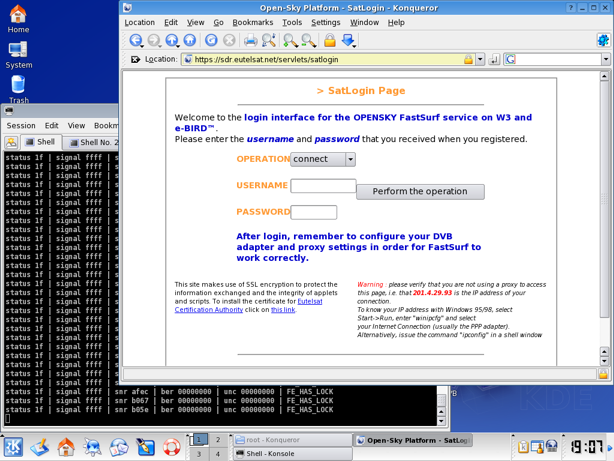This screenshot has height=461, width=614.
Task: Zoom out with magnifier minus icon
Action: 309,40
